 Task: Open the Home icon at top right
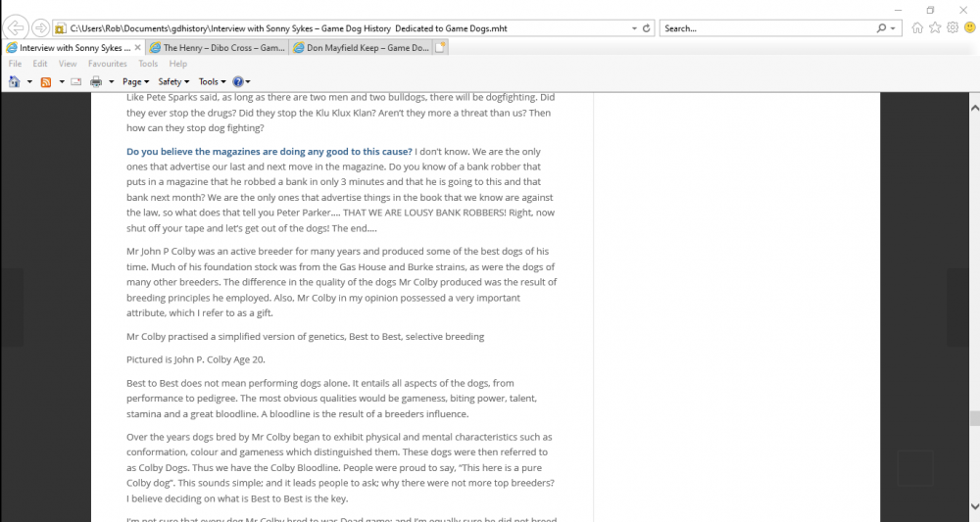[917, 27]
